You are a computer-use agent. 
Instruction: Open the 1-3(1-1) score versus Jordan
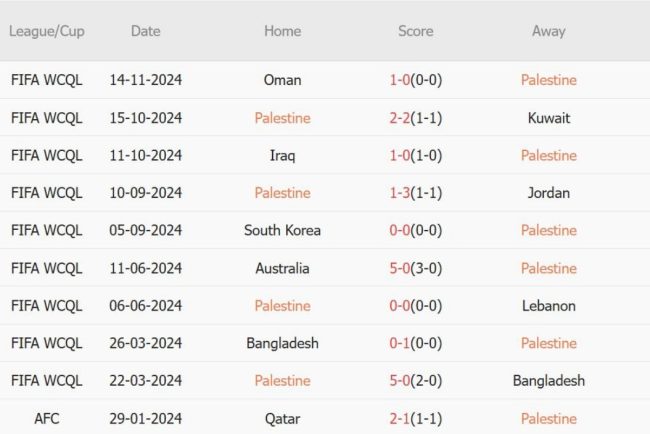(415, 193)
